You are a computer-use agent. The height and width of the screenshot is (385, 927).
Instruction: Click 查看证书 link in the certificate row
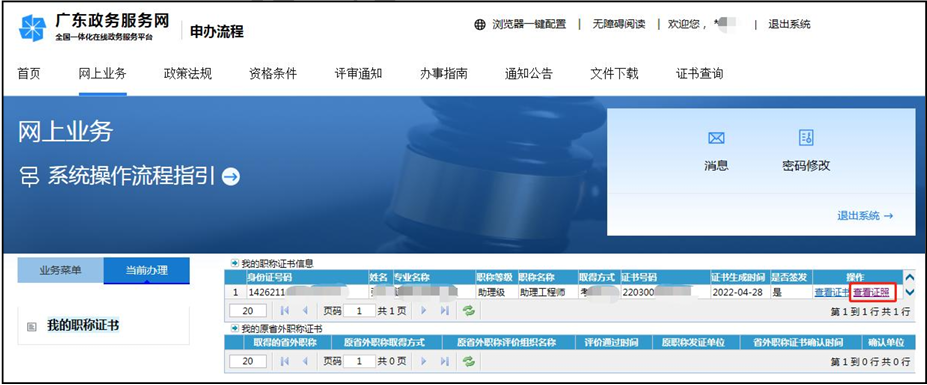point(832,292)
